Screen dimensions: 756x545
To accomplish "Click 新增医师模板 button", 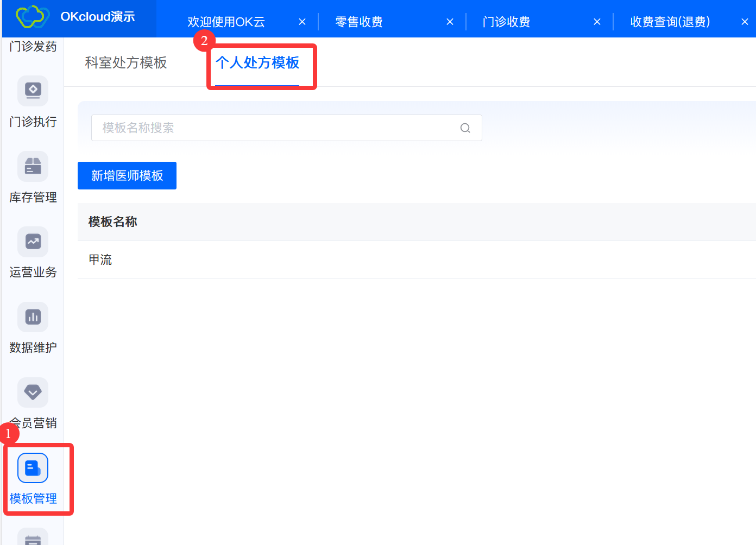I will [x=127, y=176].
